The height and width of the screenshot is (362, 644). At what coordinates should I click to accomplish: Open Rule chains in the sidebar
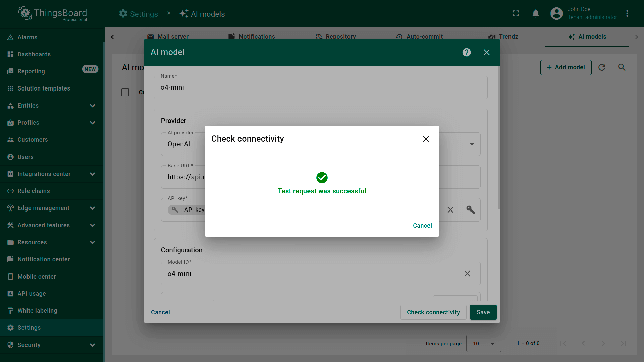point(34,191)
